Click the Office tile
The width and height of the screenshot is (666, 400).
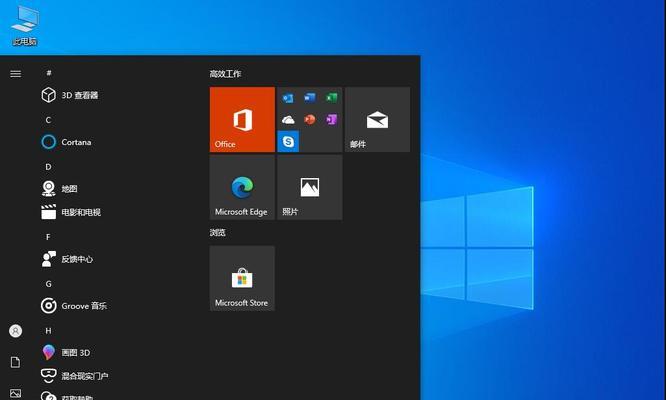coord(242,119)
